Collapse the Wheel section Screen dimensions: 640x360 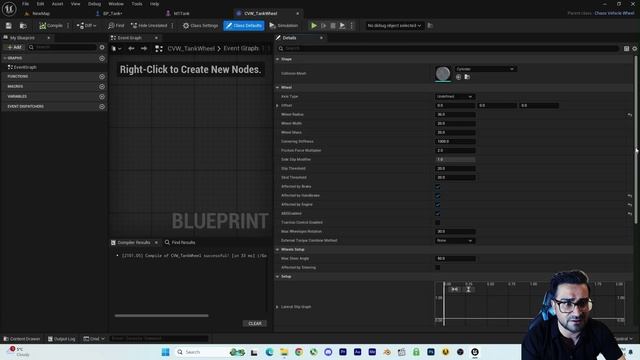[278, 87]
